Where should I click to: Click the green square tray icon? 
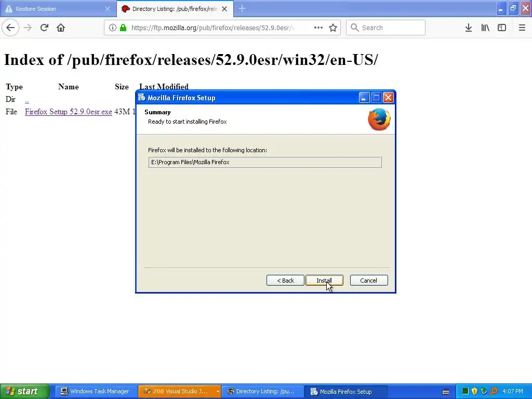point(465,391)
